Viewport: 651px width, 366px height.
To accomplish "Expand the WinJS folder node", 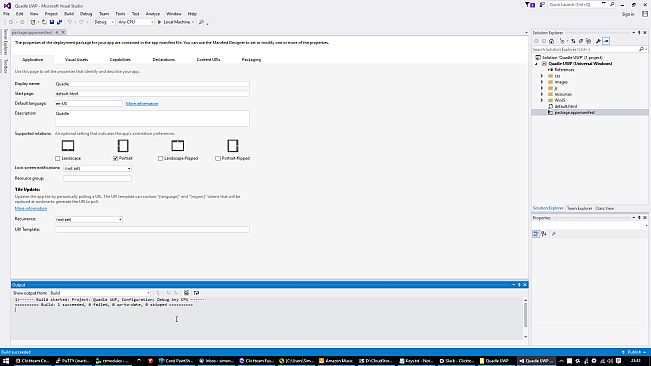I will tap(542, 100).
